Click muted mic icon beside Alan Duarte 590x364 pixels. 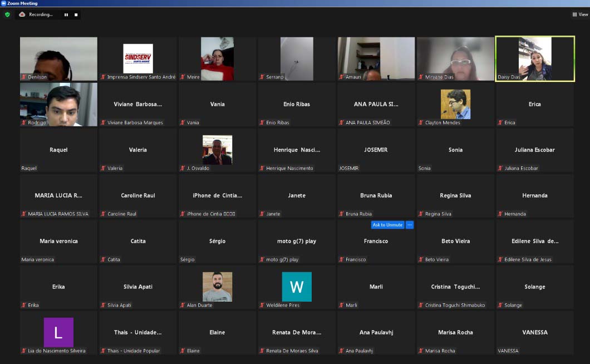[x=183, y=305]
